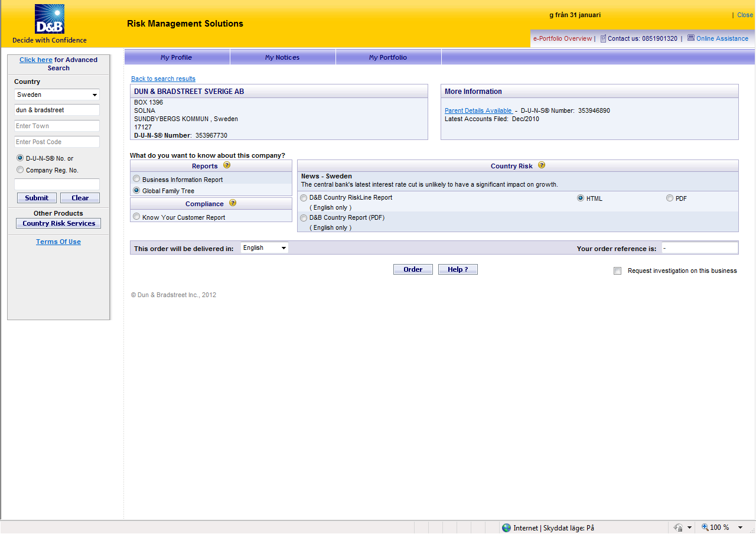Open Country Risk Services
Image resolution: width=756 pixels, height=534 pixels.
pyautogui.click(x=58, y=223)
